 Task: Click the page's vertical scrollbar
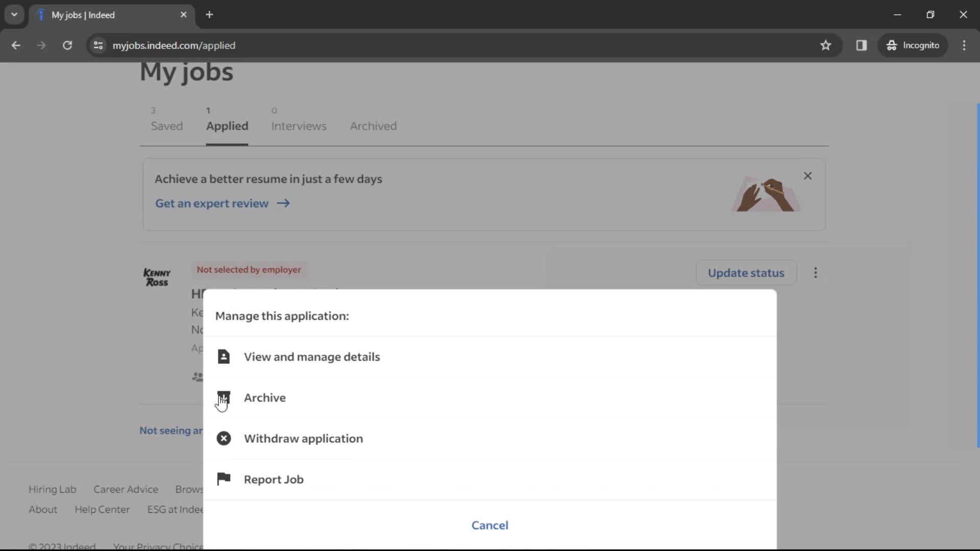click(x=978, y=275)
